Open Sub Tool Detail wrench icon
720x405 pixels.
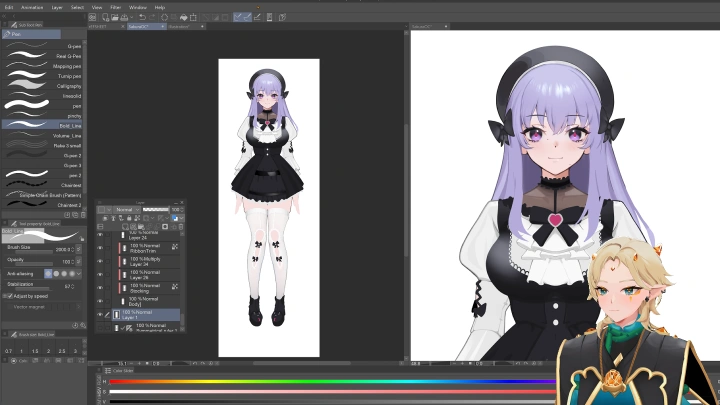(83, 325)
